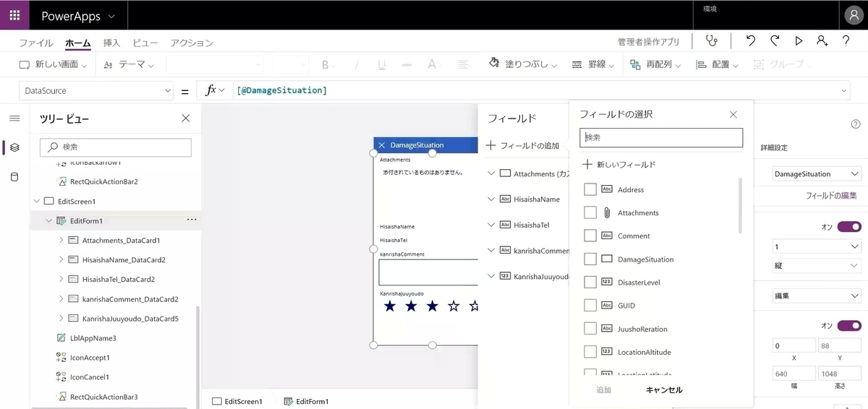Redo the last action
This screenshot has width=868, height=409.
(775, 42)
